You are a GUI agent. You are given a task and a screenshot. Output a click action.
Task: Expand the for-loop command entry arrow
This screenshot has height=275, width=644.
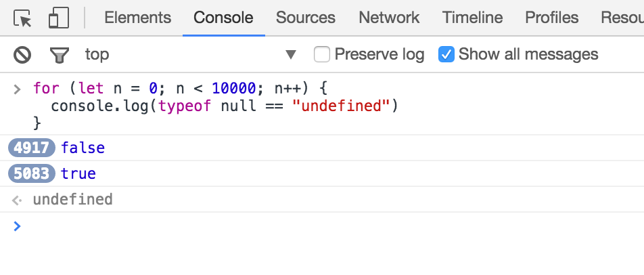point(18,89)
